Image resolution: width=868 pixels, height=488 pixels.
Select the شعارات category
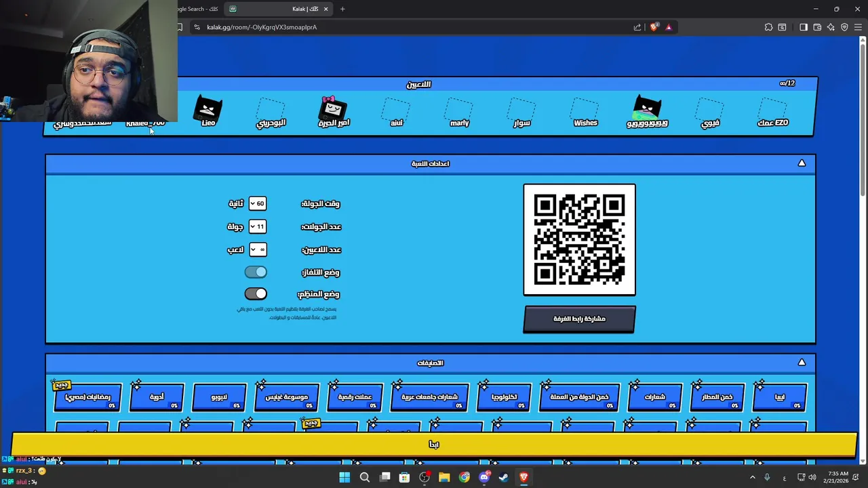tap(655, 397)
